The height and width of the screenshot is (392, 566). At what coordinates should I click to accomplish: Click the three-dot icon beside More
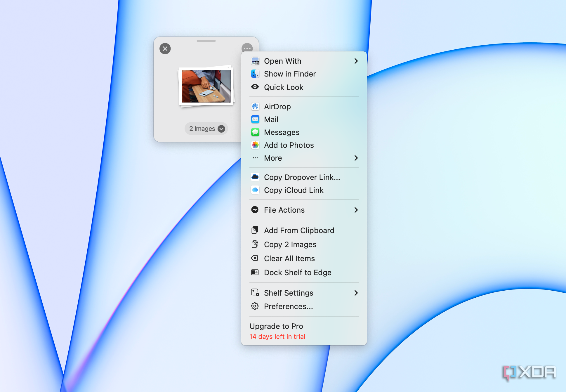coord(255,158)
